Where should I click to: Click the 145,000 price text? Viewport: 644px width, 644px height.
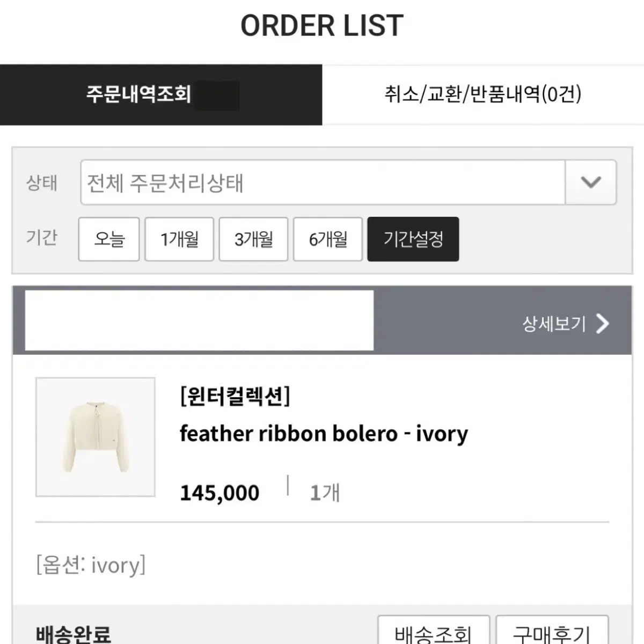(219, 493)
